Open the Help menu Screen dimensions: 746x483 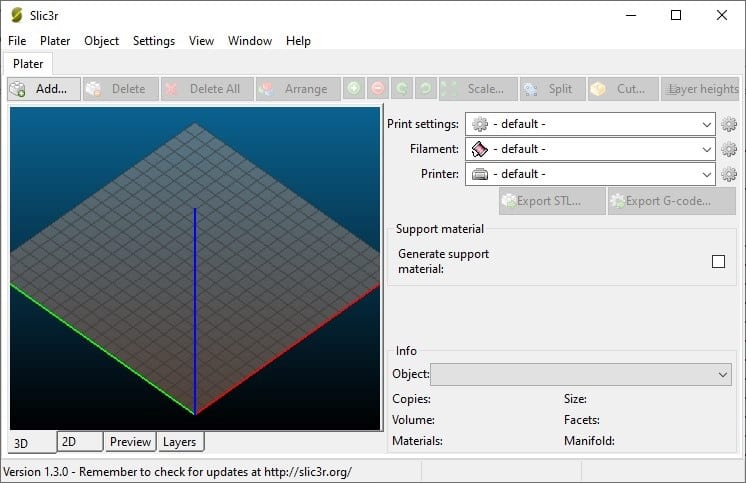coord(298,41)
